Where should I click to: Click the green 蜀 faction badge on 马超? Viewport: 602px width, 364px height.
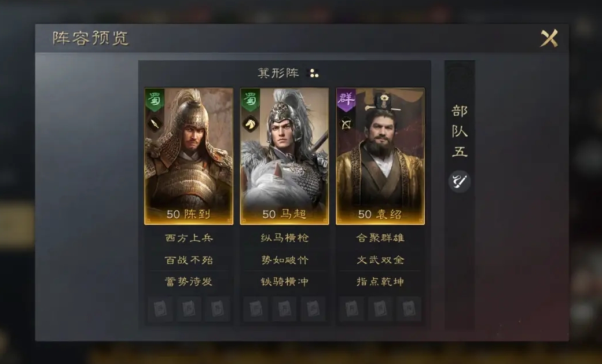[250, 100]
